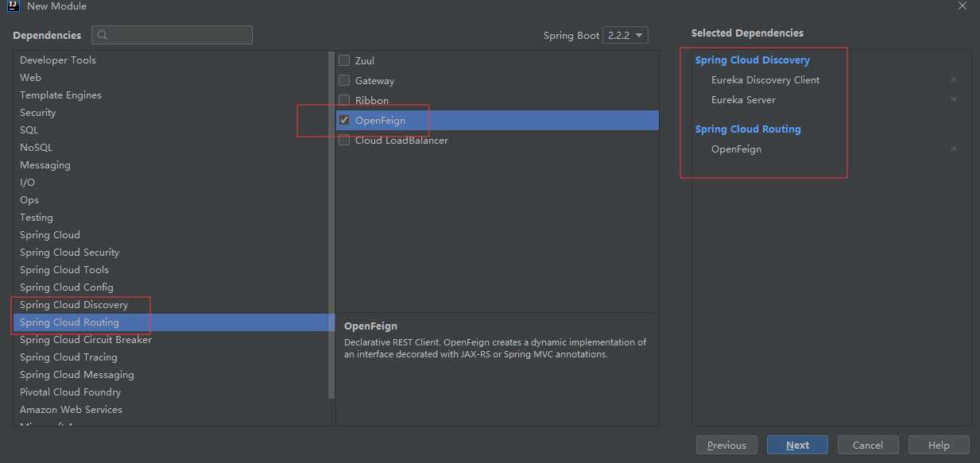
Task: Remove Eureka Discovery Client from selected dependencies
Action: pyautogui.click(x=954, y=79)
